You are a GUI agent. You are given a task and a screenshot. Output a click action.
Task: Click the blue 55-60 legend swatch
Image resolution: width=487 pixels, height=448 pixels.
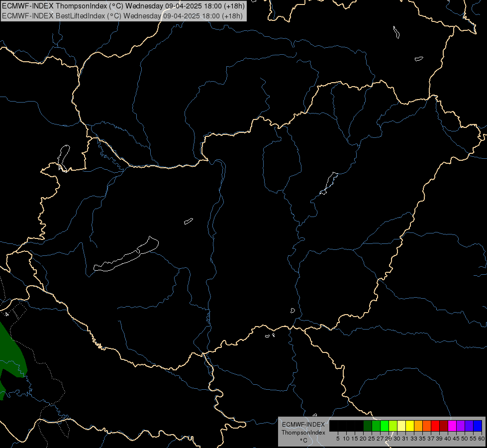[478, 426]
